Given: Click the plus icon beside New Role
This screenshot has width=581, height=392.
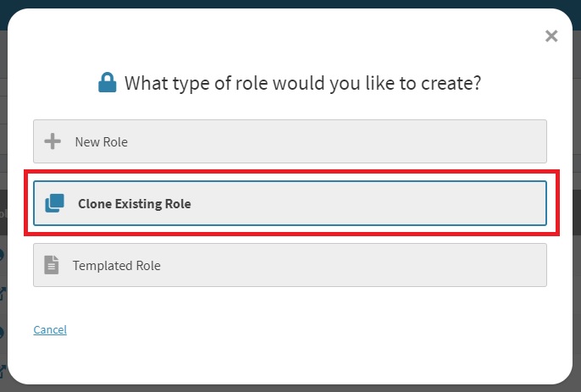Looking at the screenshot, I should [x=53, y=141].
